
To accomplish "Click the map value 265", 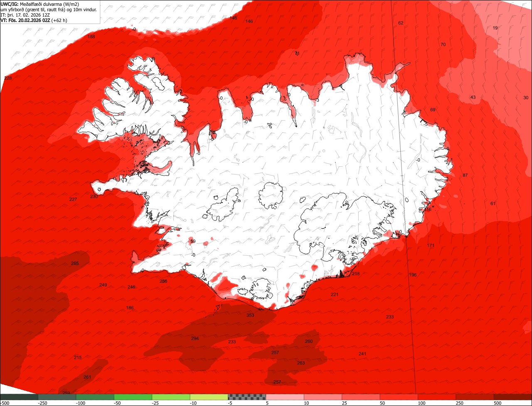I will [x=75, y=263].
